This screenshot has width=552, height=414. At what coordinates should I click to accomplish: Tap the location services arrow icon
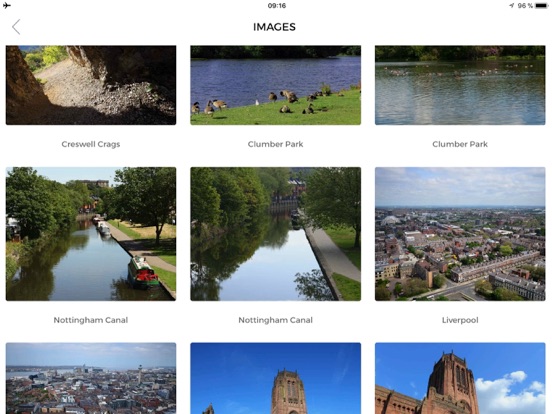click(x=512, y=6)
